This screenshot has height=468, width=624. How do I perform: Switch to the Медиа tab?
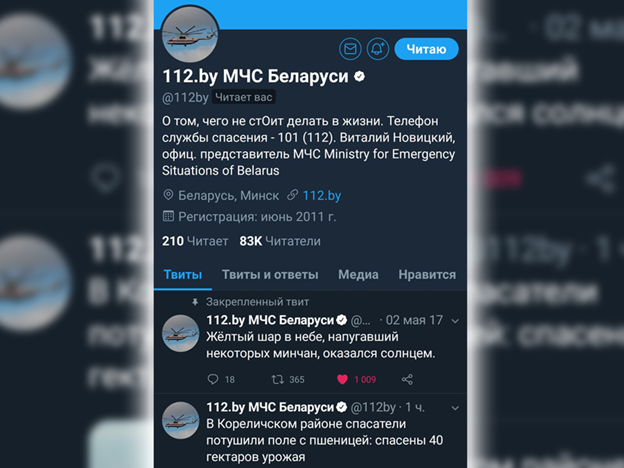358,275
